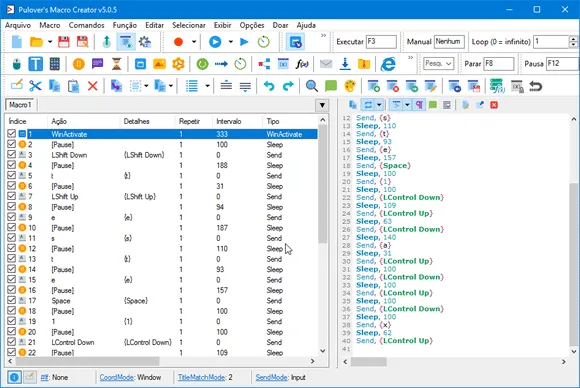Click the scissors Cut icon

pyautogui.click(x=35, y=86)
